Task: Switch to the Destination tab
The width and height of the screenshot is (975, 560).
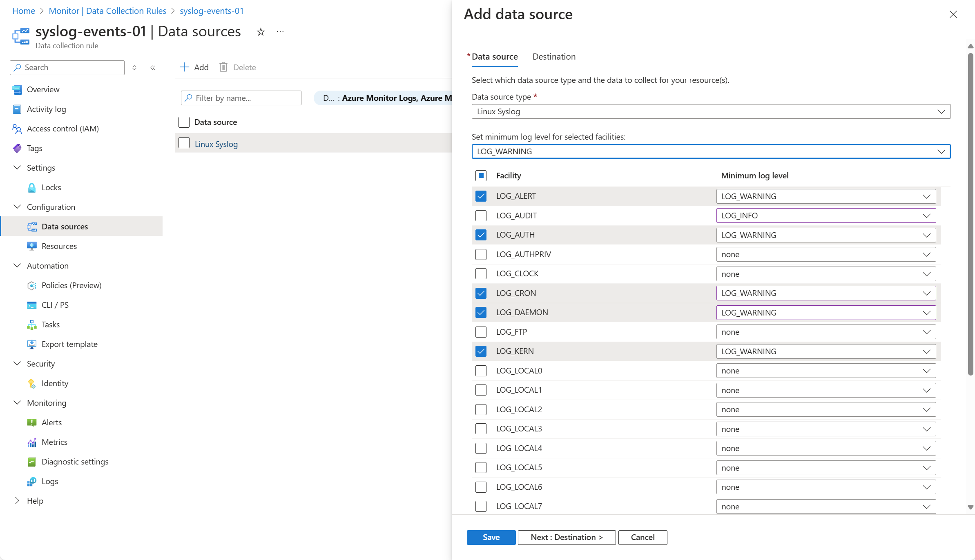Action: click(554, 57)
